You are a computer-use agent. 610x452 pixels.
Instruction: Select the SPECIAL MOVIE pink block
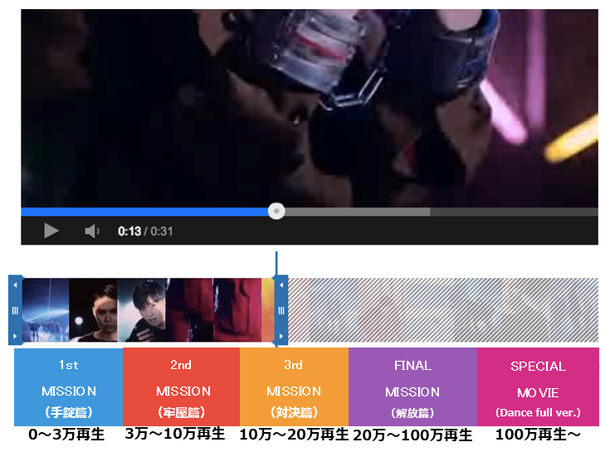coord(538,387)
